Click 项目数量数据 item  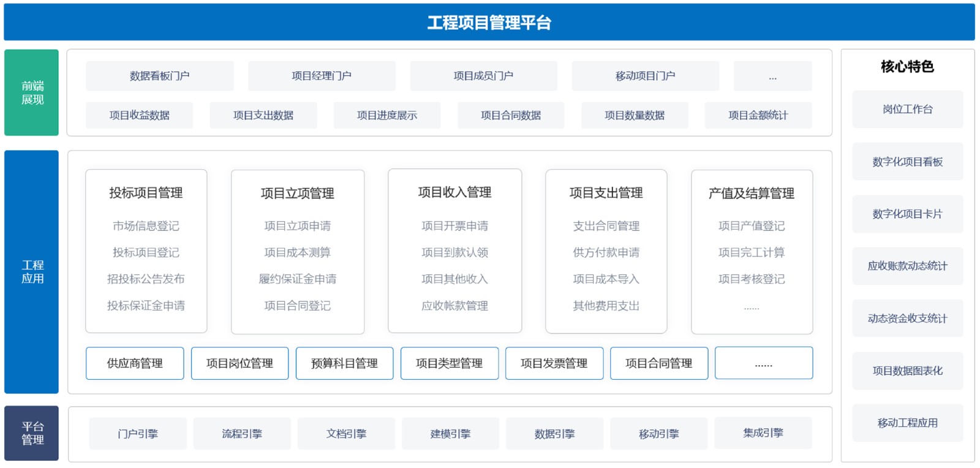point(635,115)
